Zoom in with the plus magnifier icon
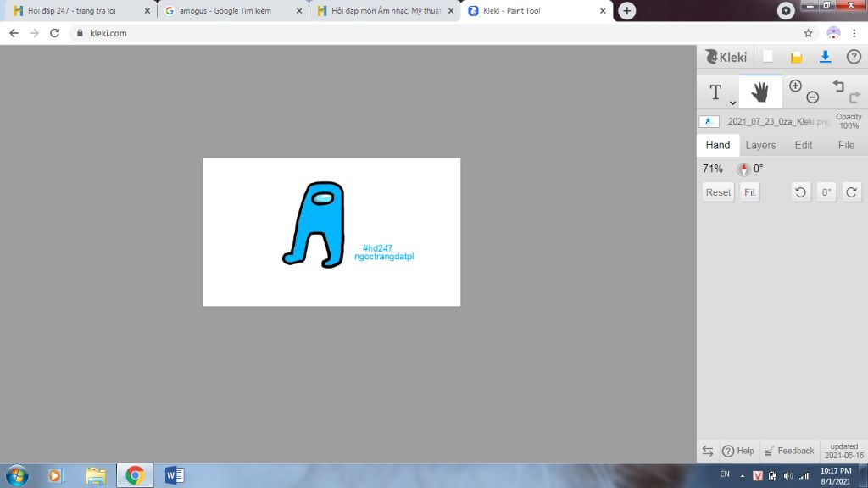The width and height of the screenshot is (868, 488). tap(795, 86)
